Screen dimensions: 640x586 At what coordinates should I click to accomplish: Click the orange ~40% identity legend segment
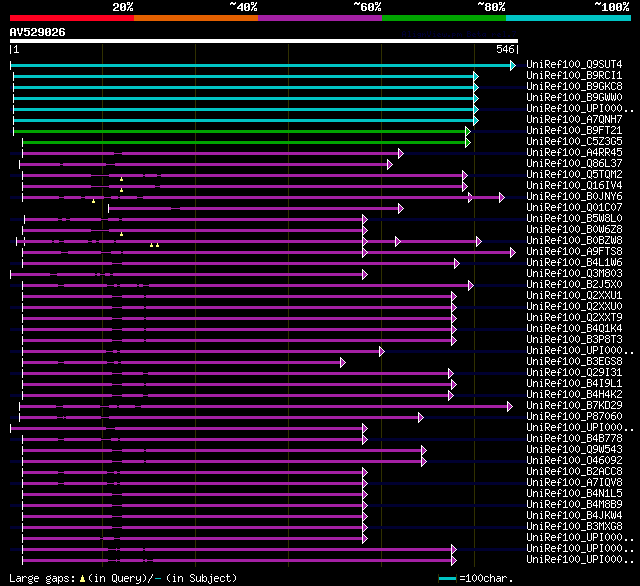(196, 18)
